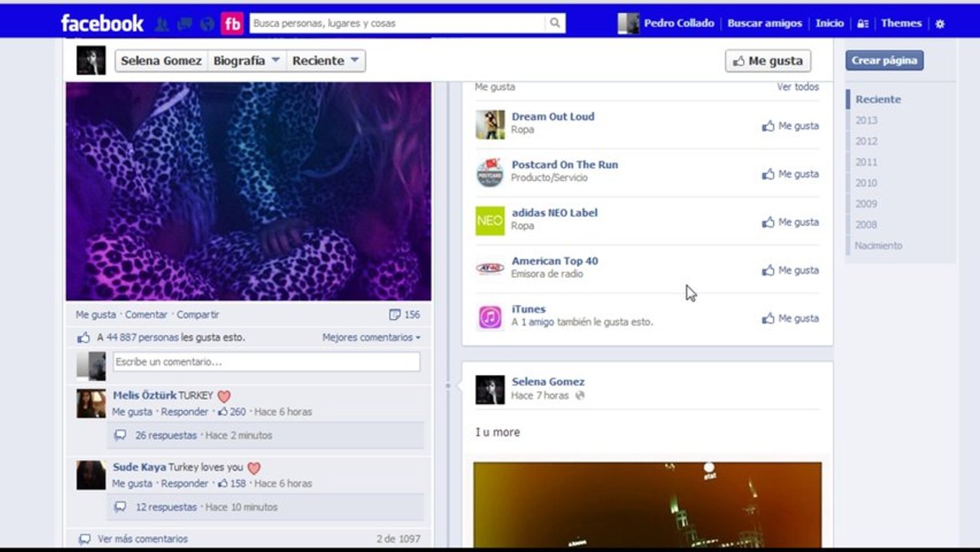Open messages icon in top bar
The image size is (980, 552).
tap(184, 24)
